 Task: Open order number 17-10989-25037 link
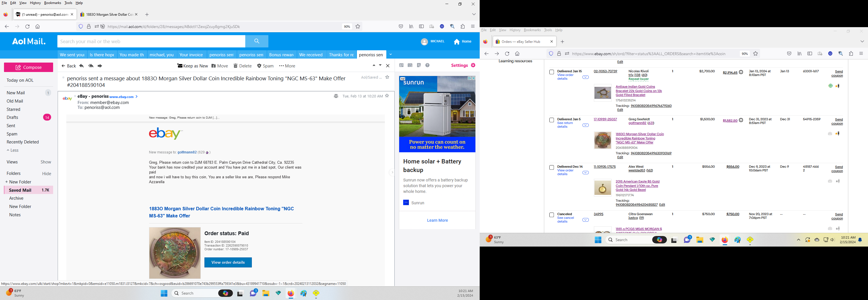pyautogui.click(x=605, y=119)
